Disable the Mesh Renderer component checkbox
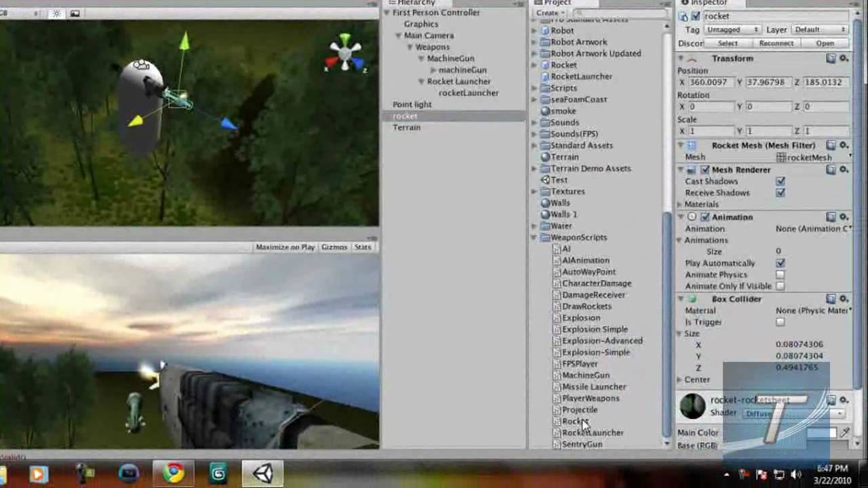The image size is (868, 488). [x=705, y=169]
